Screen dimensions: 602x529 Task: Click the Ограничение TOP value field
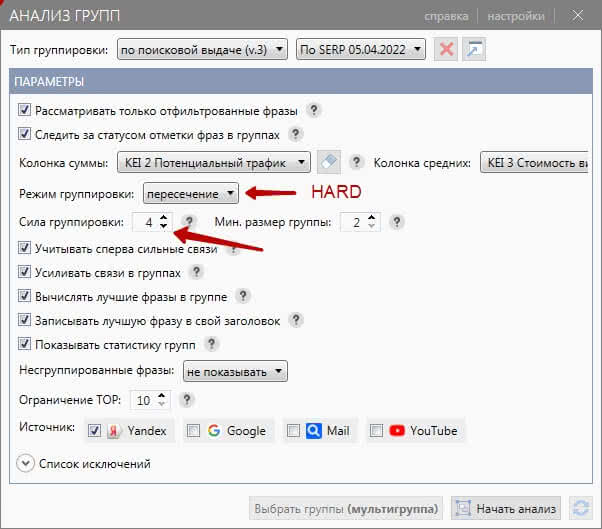click(143, 400)
